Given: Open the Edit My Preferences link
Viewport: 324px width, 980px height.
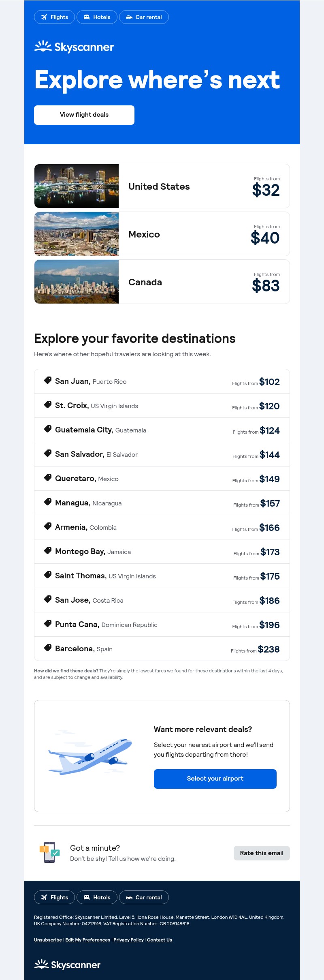Looking at the screenshot, I should click(88, 940).
